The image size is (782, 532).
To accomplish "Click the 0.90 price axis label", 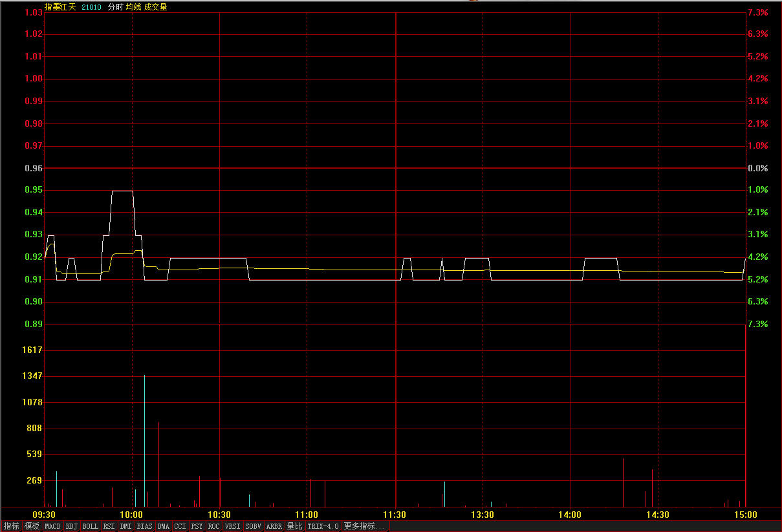I will point(34,301).
